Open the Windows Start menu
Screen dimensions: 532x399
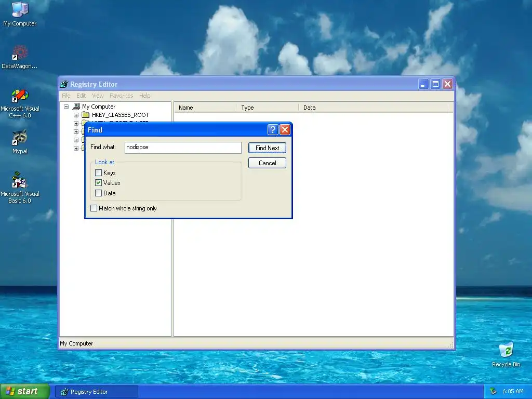[25, 391]
